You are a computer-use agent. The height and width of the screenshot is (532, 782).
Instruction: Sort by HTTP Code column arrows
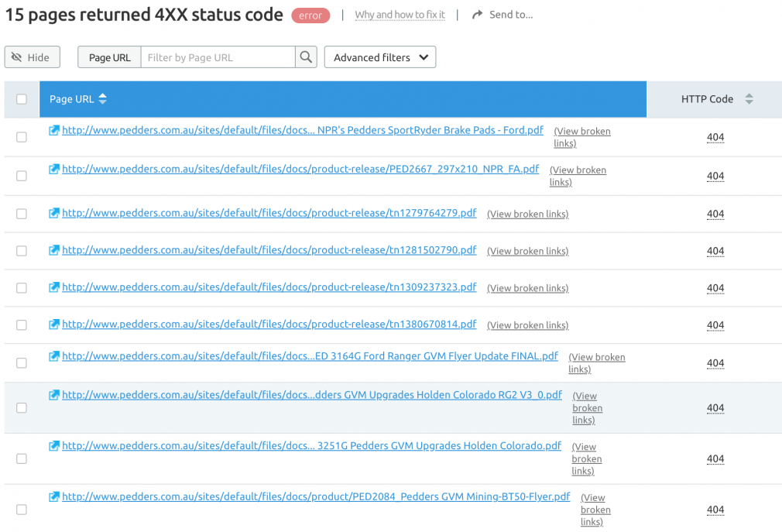click(749, 98)
